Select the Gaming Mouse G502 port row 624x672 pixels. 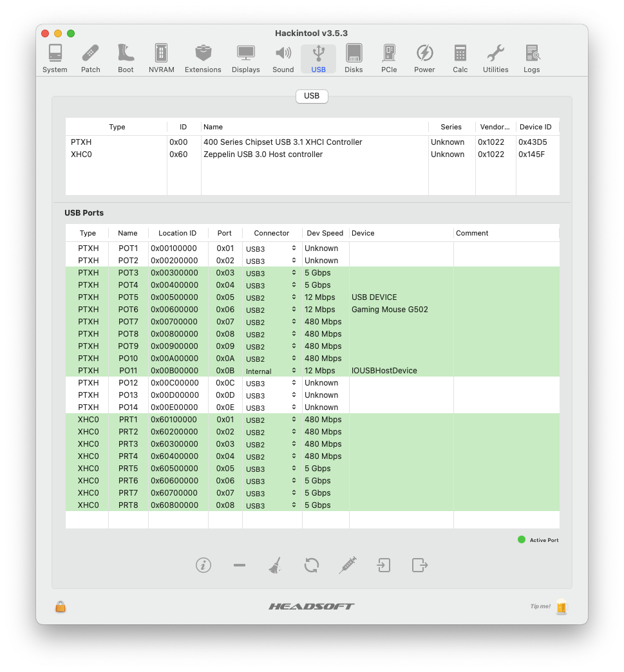(389, 310)
